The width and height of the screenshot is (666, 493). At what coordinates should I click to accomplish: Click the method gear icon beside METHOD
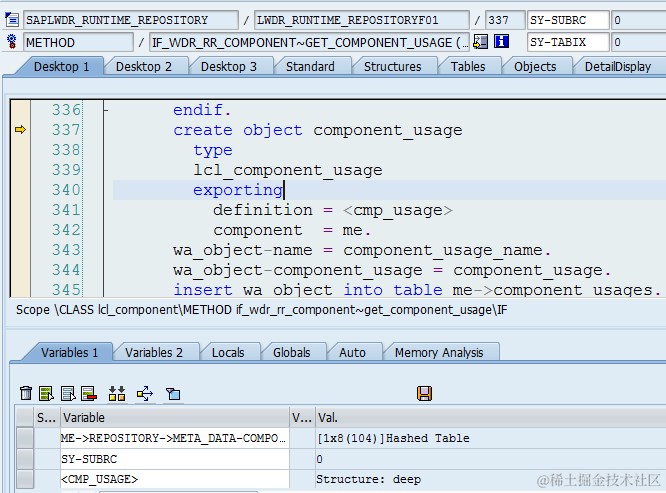[11, 42]
